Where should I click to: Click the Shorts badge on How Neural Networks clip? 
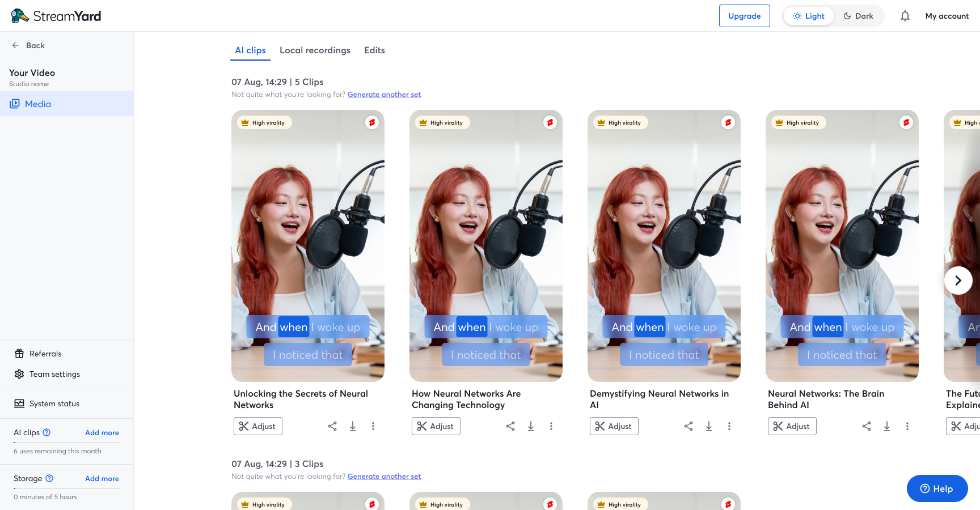click(x=550, y=122)
